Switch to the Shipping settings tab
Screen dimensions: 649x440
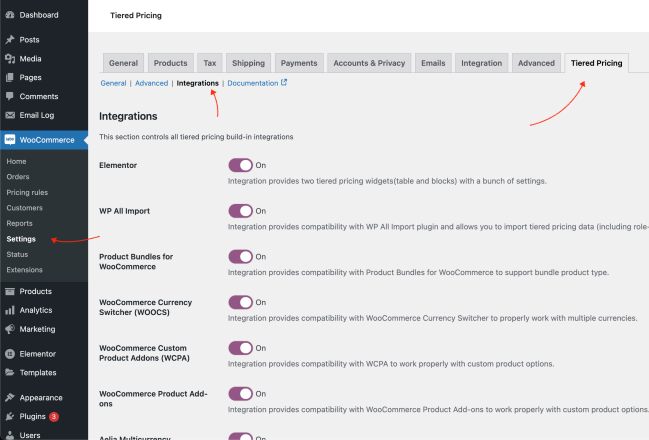tap(248, 63)
